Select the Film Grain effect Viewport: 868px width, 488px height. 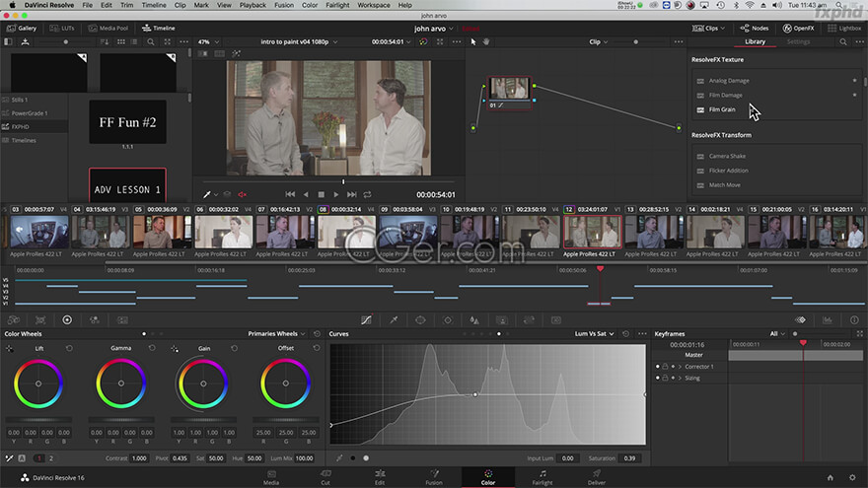[722, 109]
